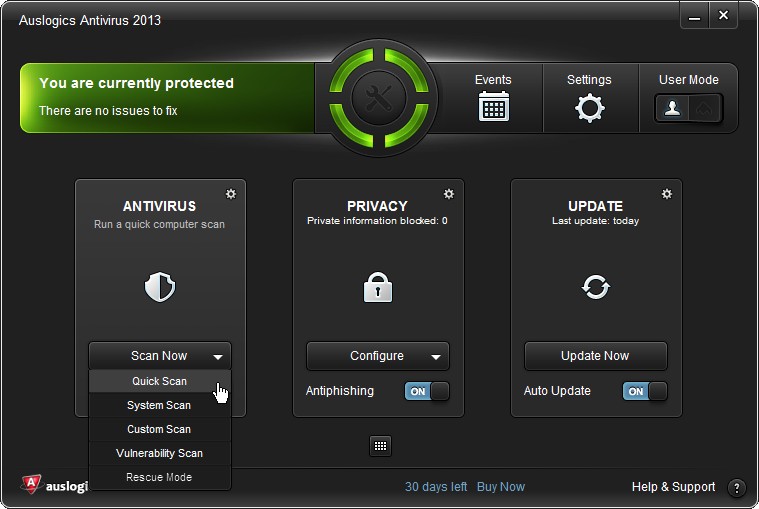Image resolution: width=759 pixels, height=509 pixels.
Task: Switch to expert mode in User Mode
Action: [x=704, y=108]
